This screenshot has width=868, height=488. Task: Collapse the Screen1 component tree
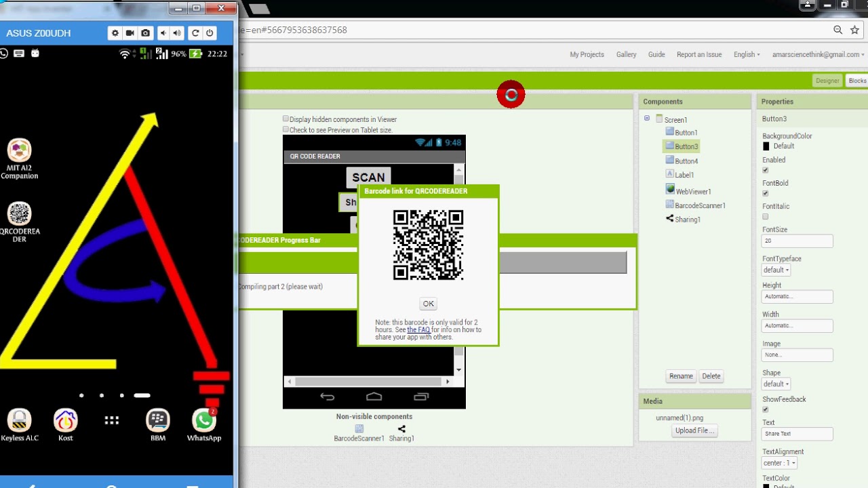click(x=647, y=119)
